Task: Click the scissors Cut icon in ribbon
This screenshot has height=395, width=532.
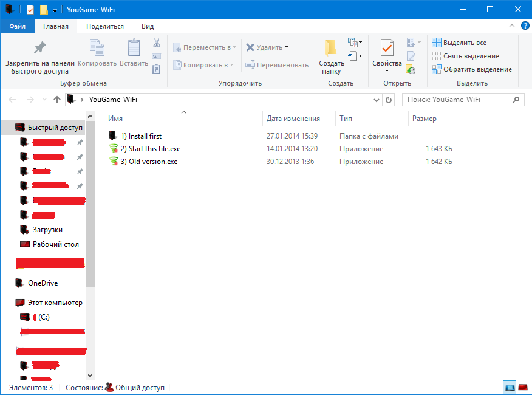Action: pyautogui.click(x=156, y=43)
